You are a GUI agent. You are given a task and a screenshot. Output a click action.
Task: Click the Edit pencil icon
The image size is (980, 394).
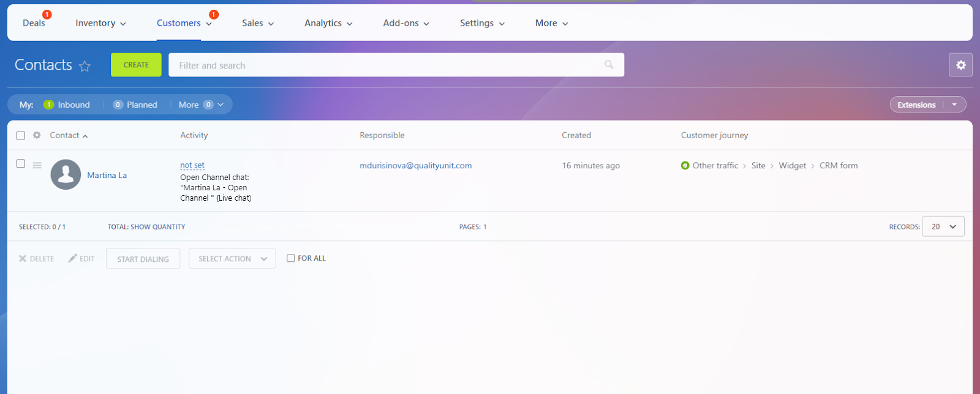point(73,259)
